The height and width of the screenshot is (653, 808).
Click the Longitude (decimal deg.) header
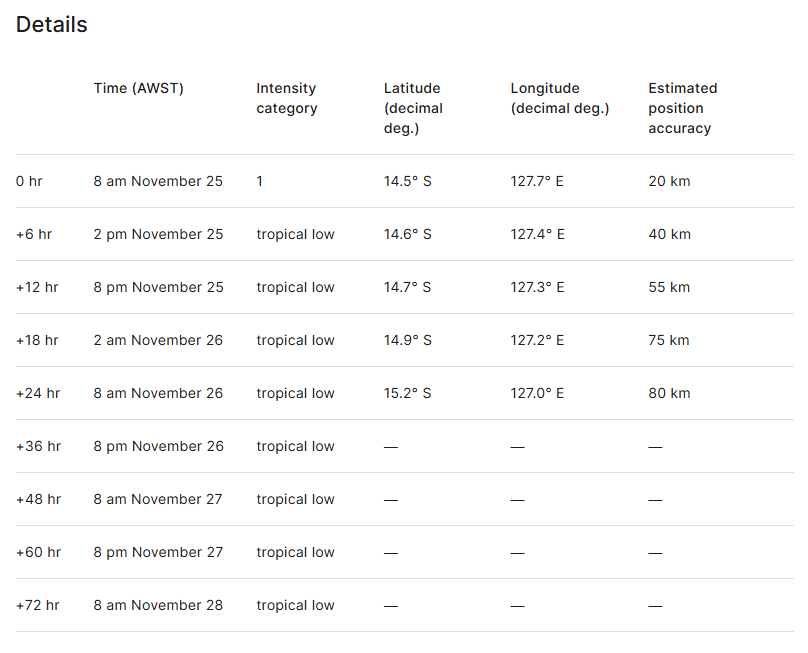coord(560,98)
